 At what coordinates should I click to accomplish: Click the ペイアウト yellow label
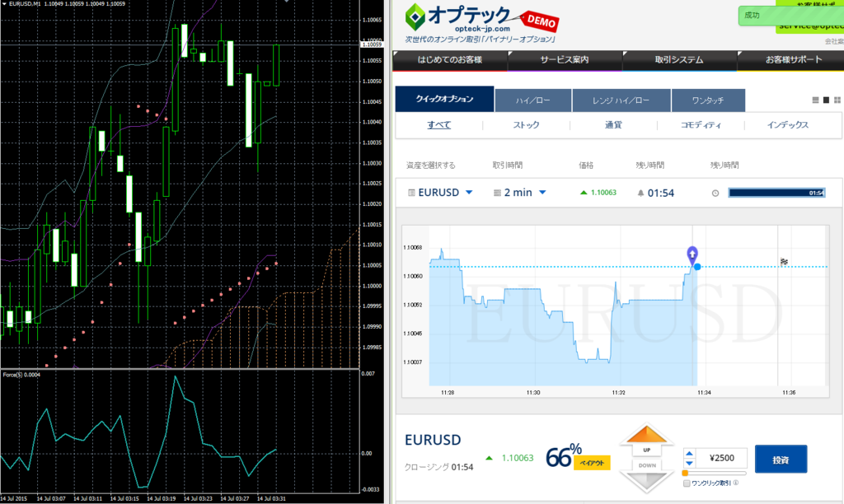pos(592,463)
